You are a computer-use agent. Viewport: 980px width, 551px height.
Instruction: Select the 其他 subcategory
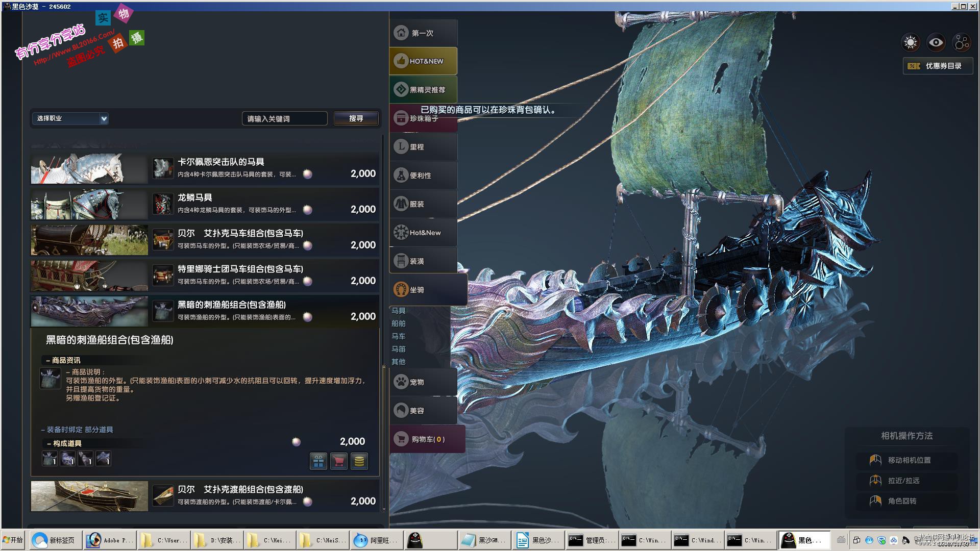coord(399,362)
